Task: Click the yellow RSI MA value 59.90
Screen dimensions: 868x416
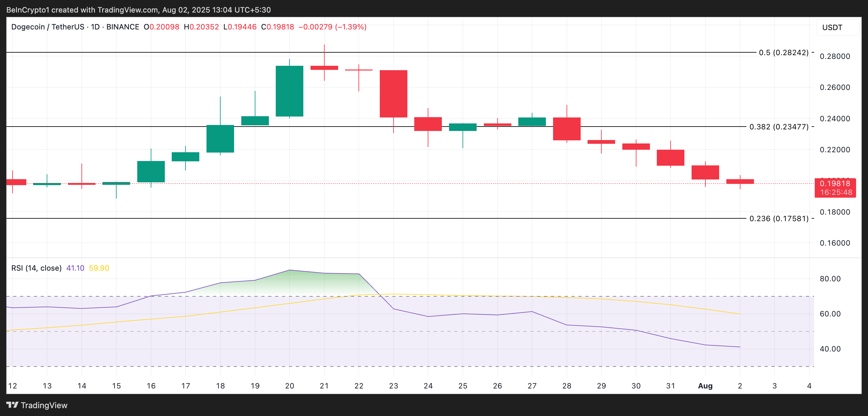Action: (x=98, y=268)
